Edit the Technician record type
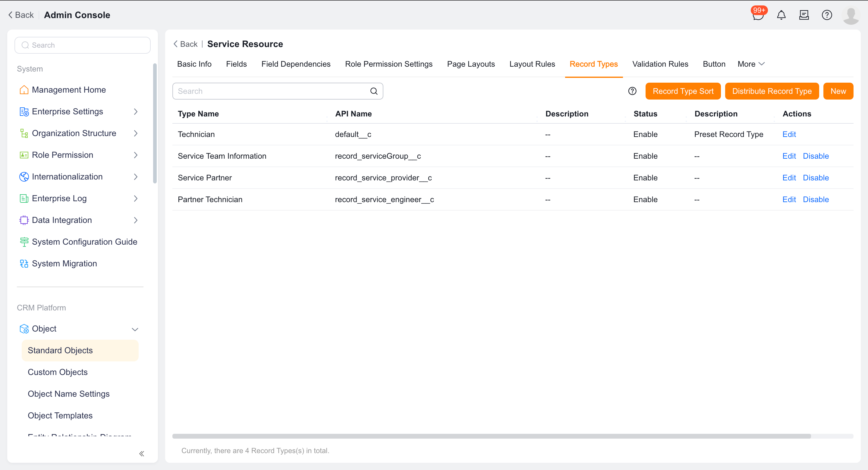The height and width of the screenshot is (470, 868). (789, 134)
